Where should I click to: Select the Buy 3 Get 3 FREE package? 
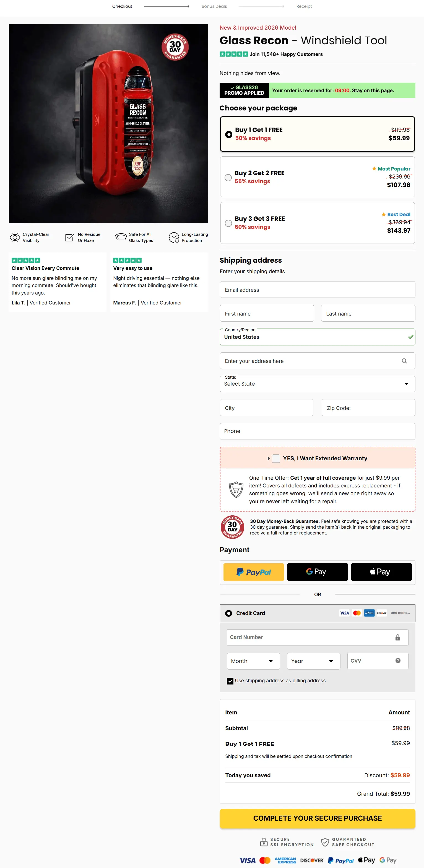pos(317,223)
